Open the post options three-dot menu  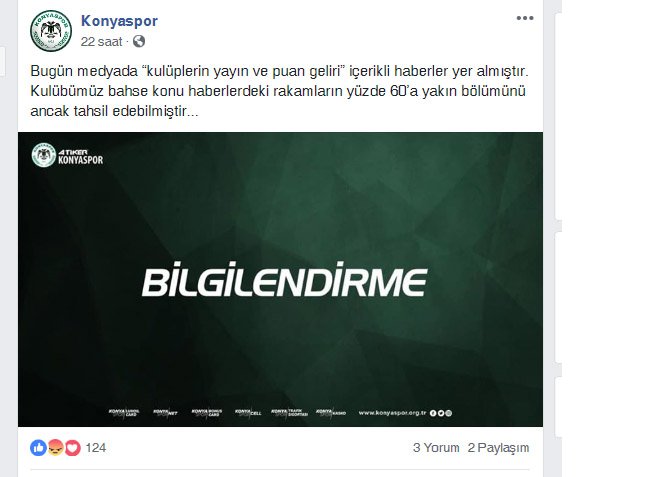point(525,18)
